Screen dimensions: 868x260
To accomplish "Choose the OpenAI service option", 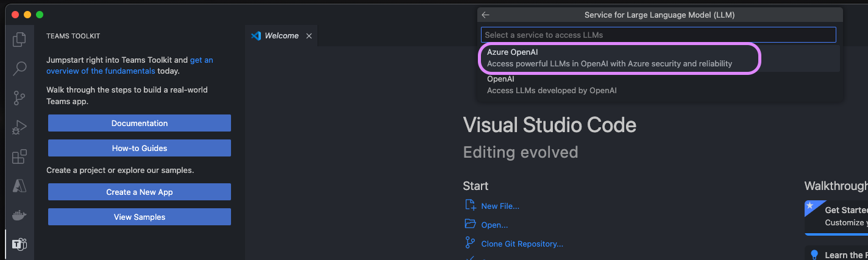I will (661, 85).
